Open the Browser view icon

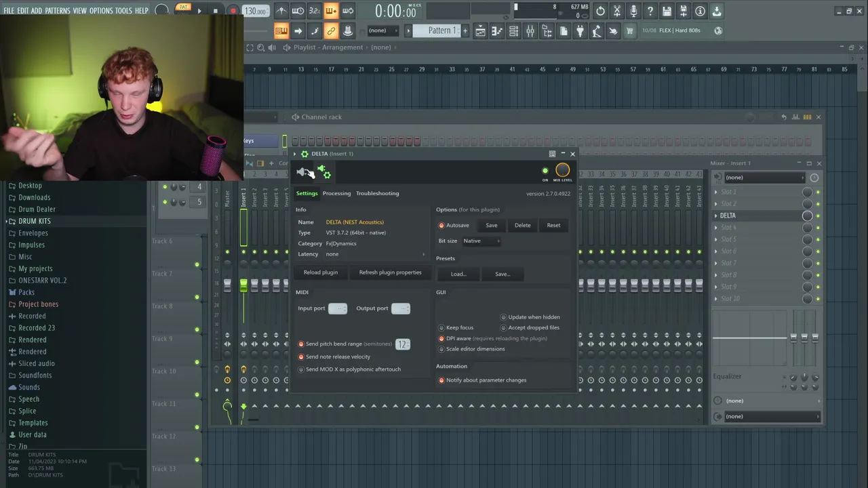(x=547, y=30)
